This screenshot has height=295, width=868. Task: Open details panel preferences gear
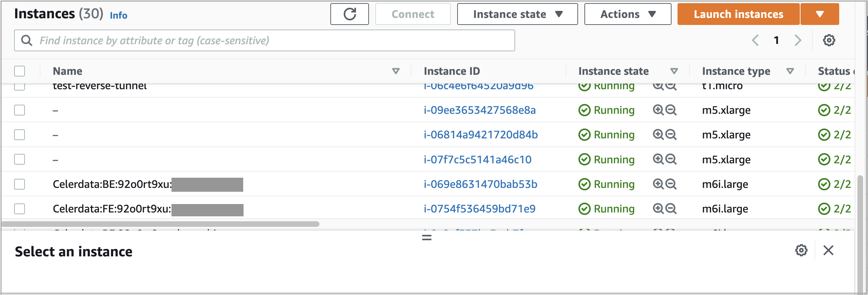point(801,250)
